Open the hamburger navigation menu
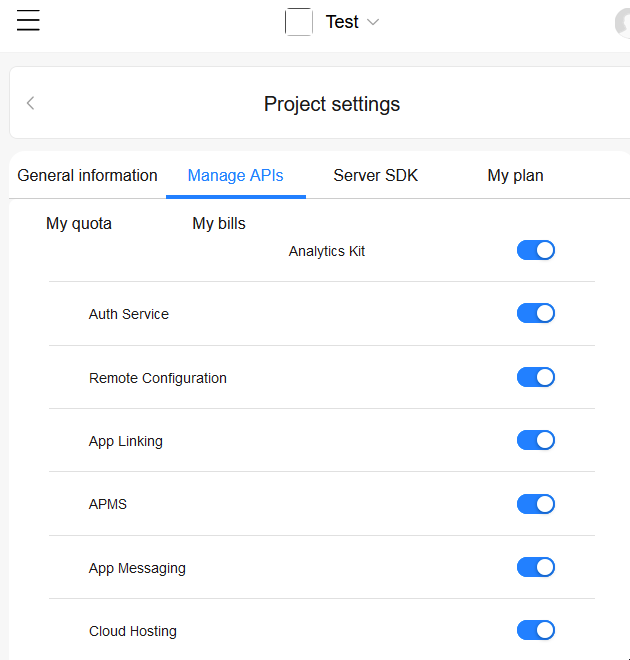The height and width of the screenshot is (660, 630). tap(28, 21)
